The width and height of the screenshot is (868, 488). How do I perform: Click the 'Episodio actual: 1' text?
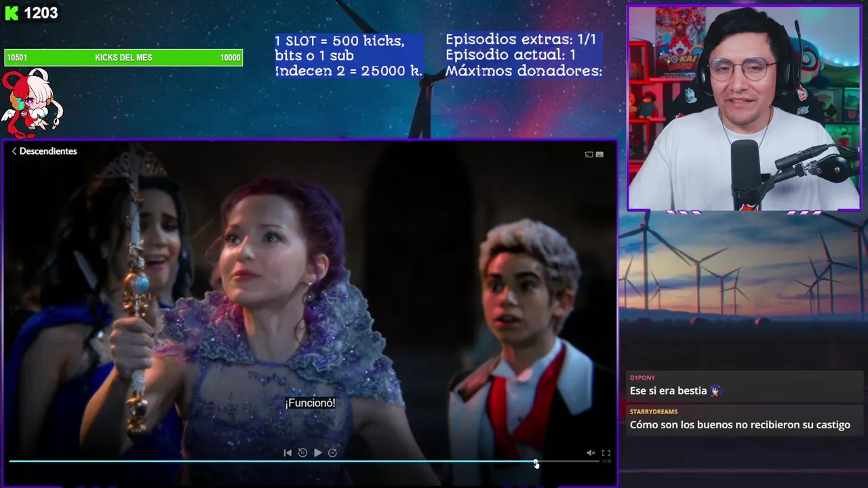(511, 55)
